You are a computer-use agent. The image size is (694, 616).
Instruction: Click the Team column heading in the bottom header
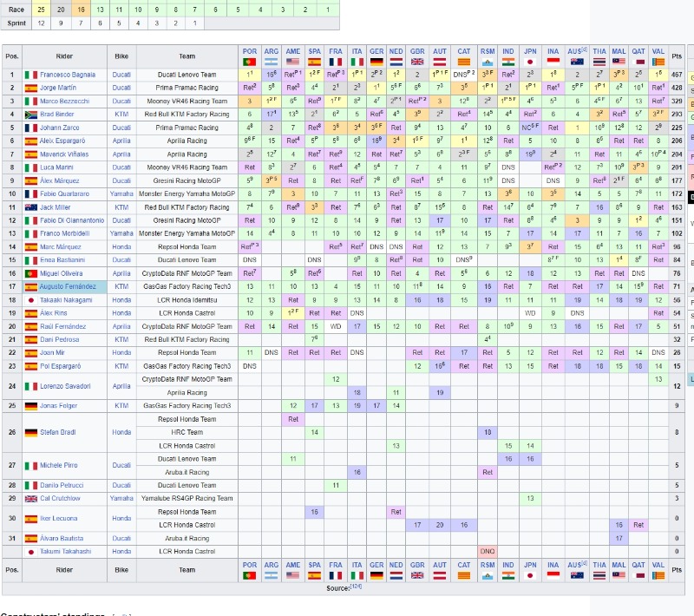coord(187,570)
